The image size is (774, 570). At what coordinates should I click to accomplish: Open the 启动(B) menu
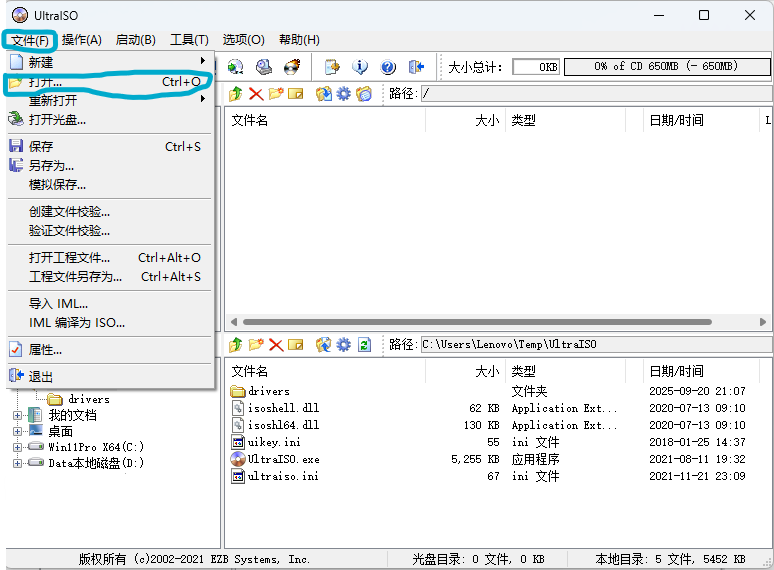pos(135,39)
